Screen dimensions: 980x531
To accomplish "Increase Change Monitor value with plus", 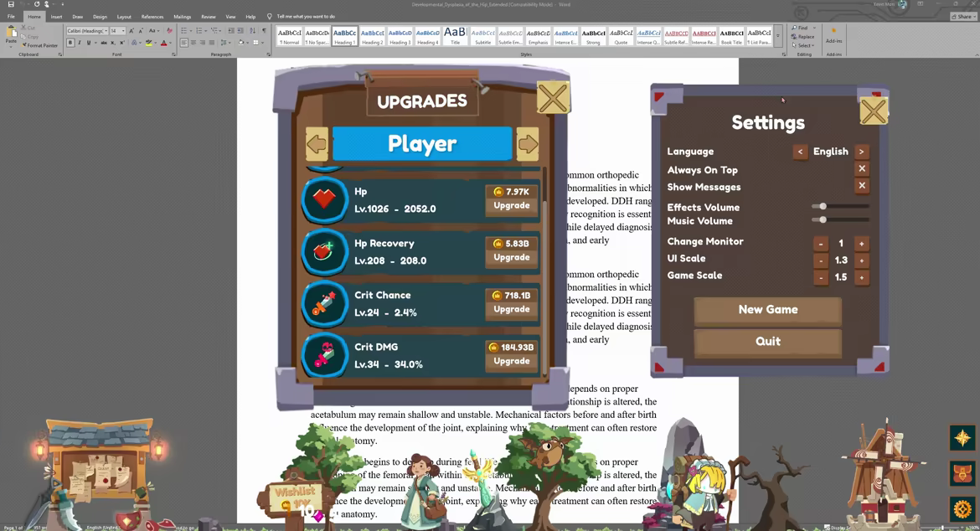I will 861,244.
